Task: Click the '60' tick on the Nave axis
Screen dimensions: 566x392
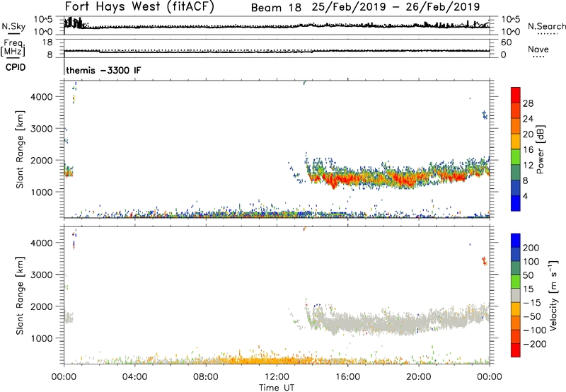Action: (506, 42)
